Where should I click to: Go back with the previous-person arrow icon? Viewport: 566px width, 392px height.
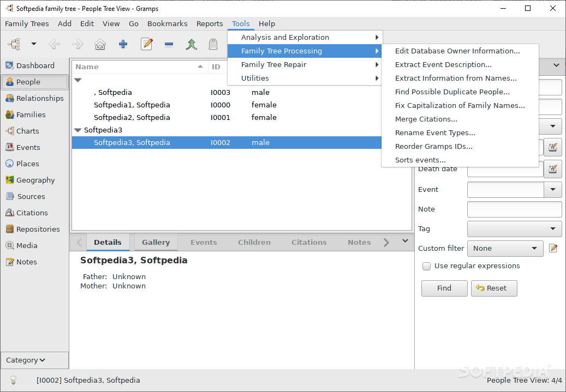tap(55, 44)
